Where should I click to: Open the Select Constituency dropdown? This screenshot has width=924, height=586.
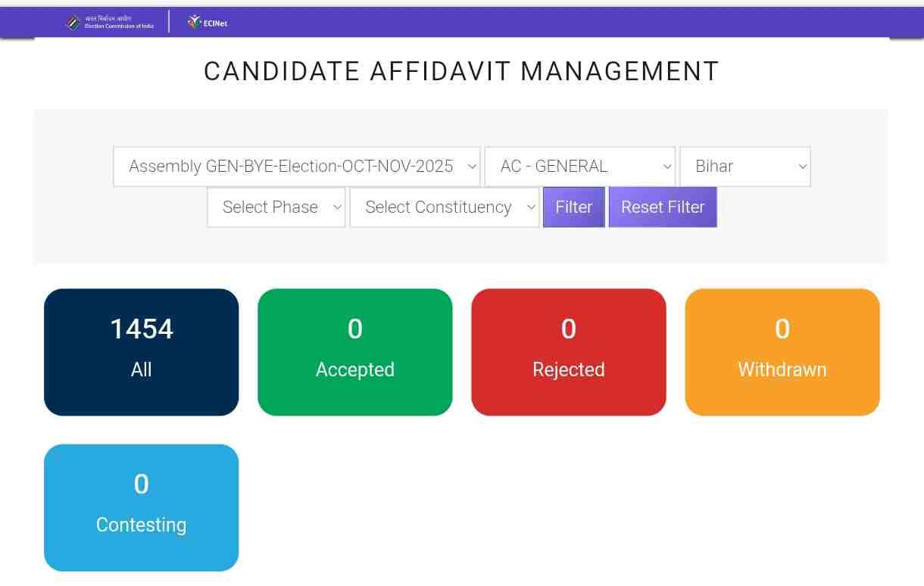coord(444,207)
